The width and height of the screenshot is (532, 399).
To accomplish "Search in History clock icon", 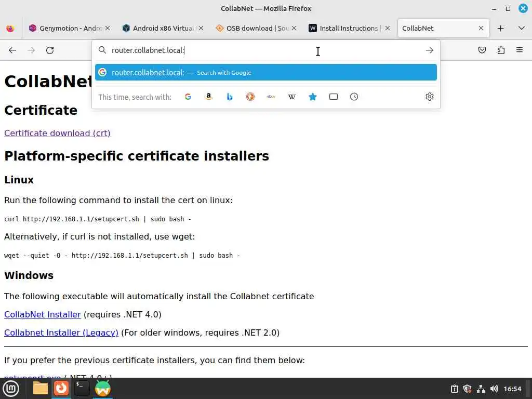I will 354,97.
